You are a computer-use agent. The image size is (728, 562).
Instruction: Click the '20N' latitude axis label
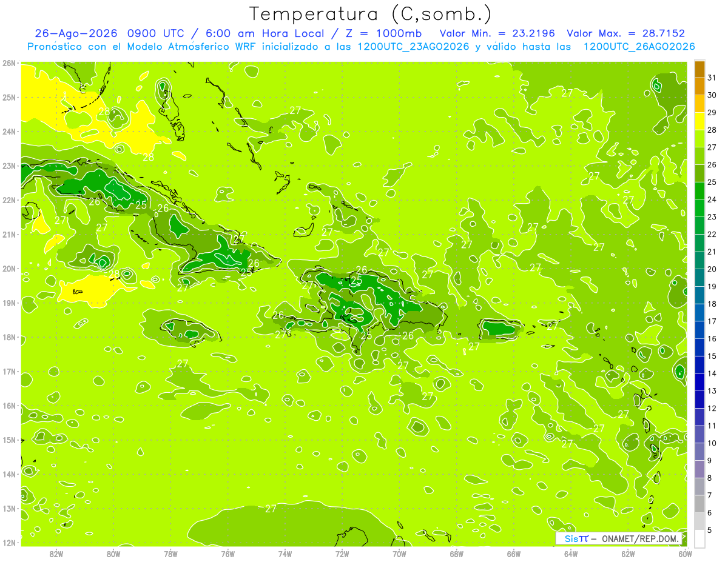point(9,269)
